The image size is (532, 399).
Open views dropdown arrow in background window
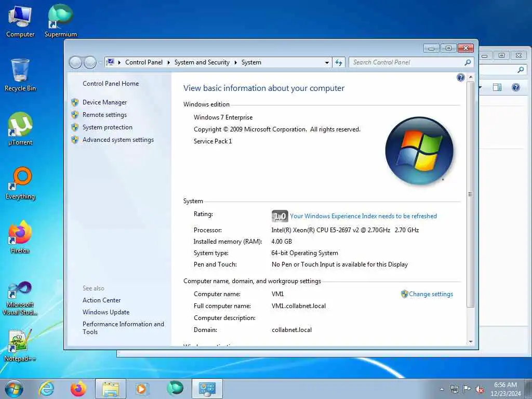(x=480, y=87)
